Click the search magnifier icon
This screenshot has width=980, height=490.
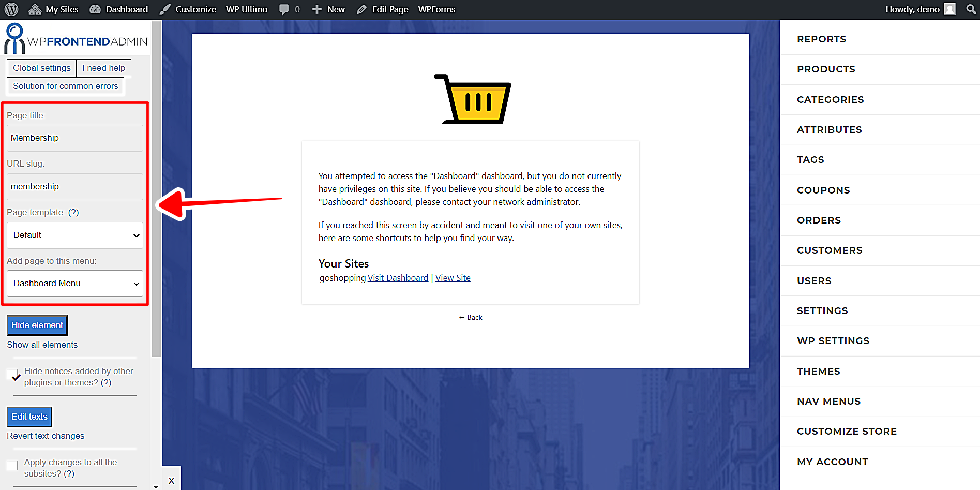[x=971, y=9]
